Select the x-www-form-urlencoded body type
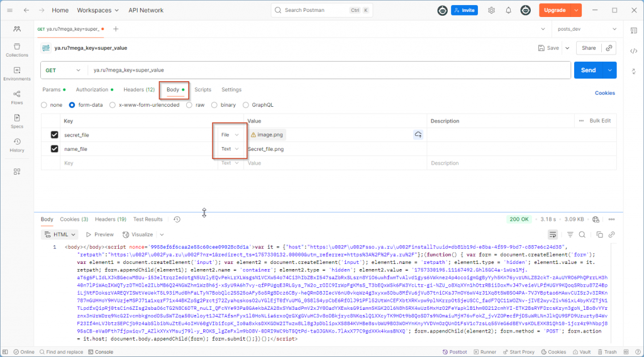 point(113,105)
